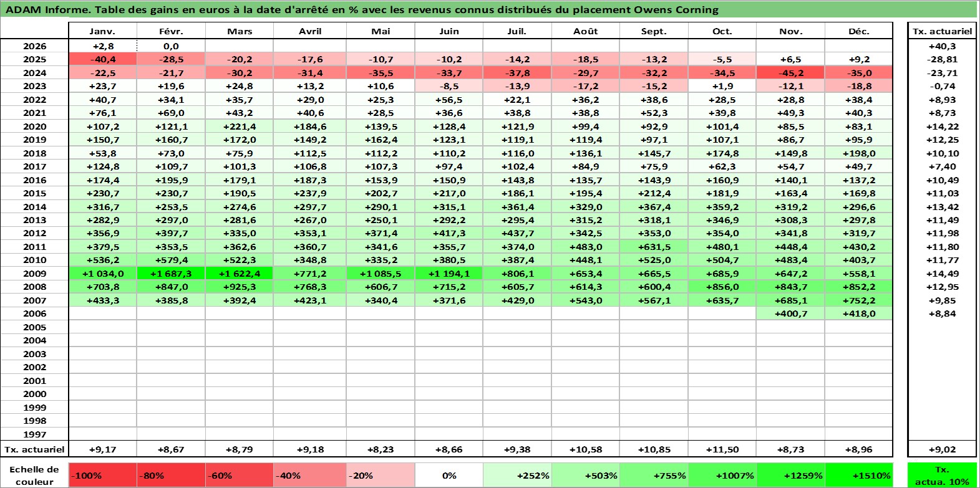980x488 pixels.
Task: Click the '+1 034,0' cell in 2009
Action: click(103, 274)
